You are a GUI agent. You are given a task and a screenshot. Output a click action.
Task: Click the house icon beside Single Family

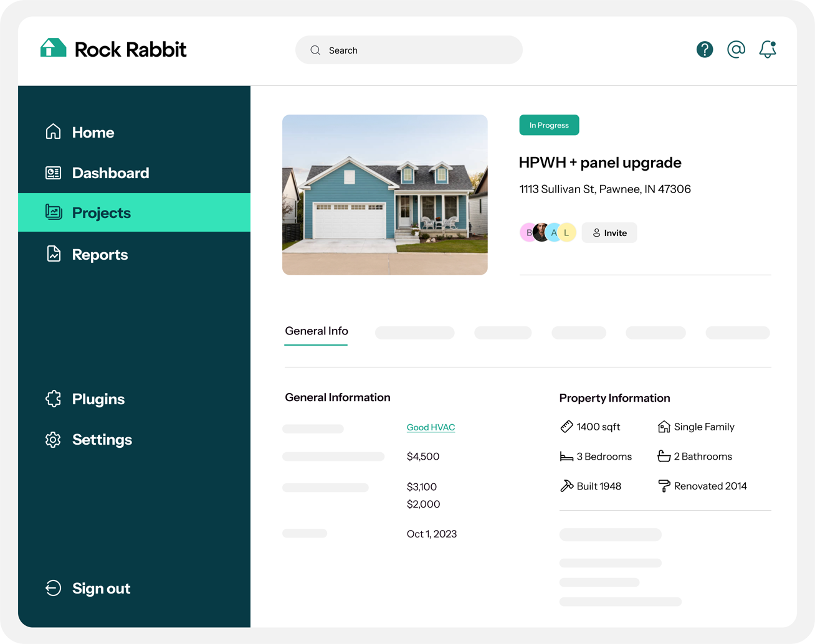pyautogui.click(x=664, y=427)
